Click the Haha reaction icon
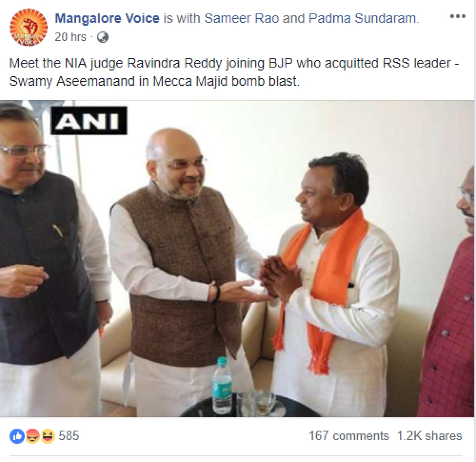The height and width of the screenshot is (462, 476). (x=47, y=436)
